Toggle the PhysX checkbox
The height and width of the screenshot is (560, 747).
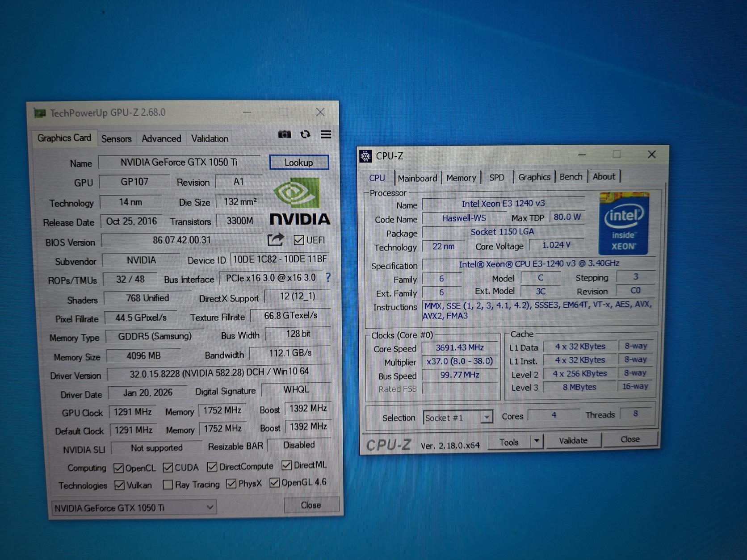(x=231, y=484)
